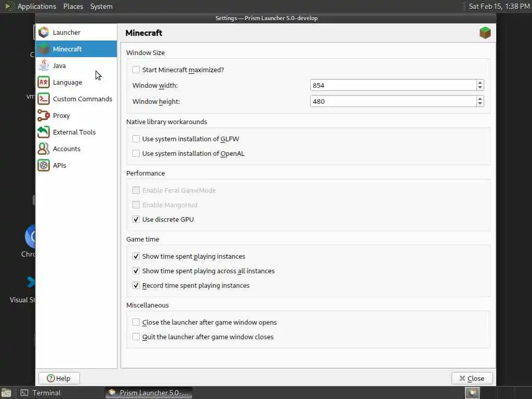The height and width of the screenshot is (399, 532).
Task: Open the Applications menu
Action: point(37,6)
